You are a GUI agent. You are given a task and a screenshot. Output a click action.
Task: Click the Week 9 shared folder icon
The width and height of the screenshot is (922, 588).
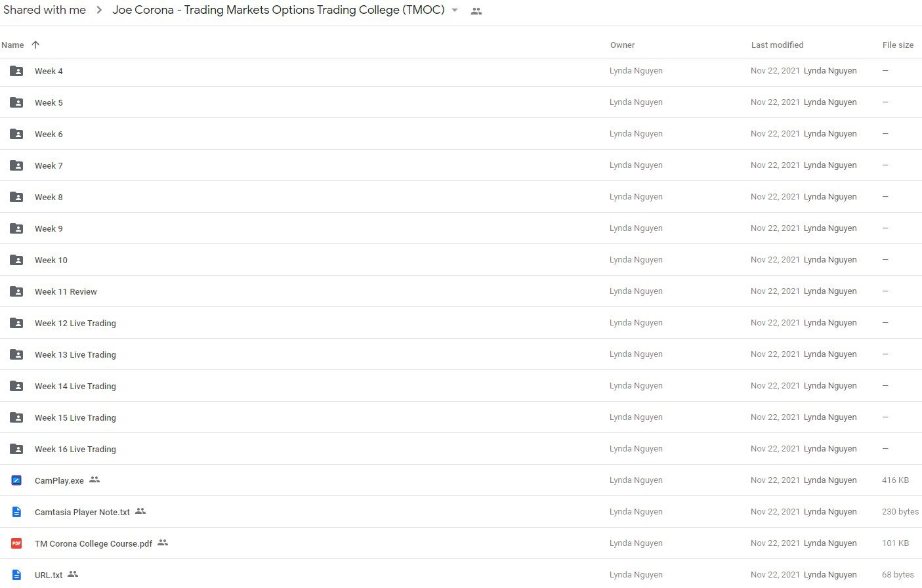[x=16, y=228]
